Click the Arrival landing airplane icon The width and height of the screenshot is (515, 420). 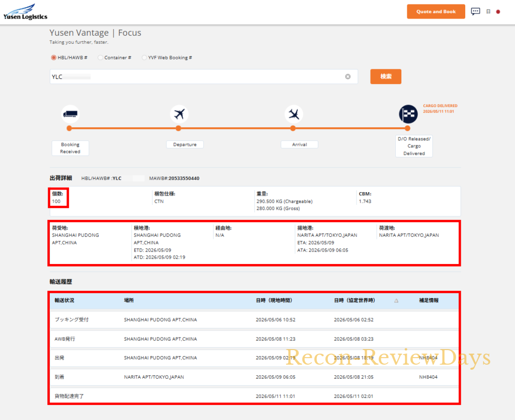[294, 114]
